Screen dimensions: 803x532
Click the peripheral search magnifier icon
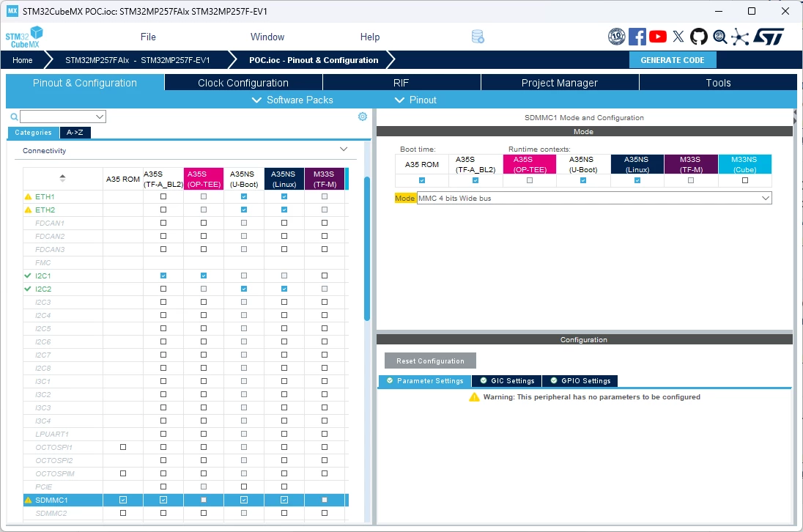coord(15,117)
